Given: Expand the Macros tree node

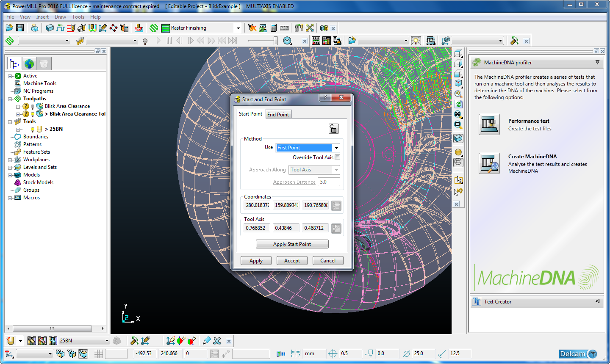Looking at the screenshot, I should coord(10,198).
